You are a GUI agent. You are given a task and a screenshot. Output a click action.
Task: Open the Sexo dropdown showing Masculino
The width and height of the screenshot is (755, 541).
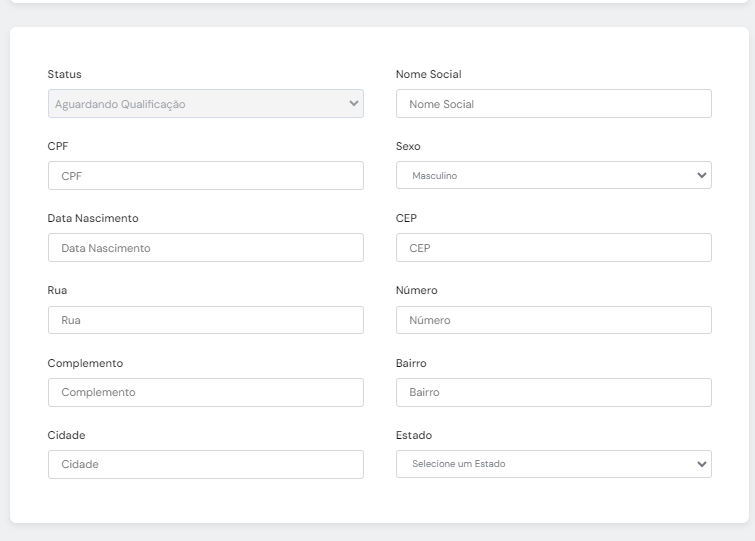[x=553, y=176]
